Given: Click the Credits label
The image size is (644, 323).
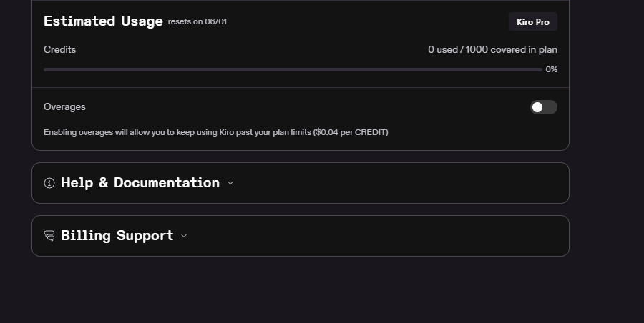Looking at the screenshot, I should pos(59,49).
